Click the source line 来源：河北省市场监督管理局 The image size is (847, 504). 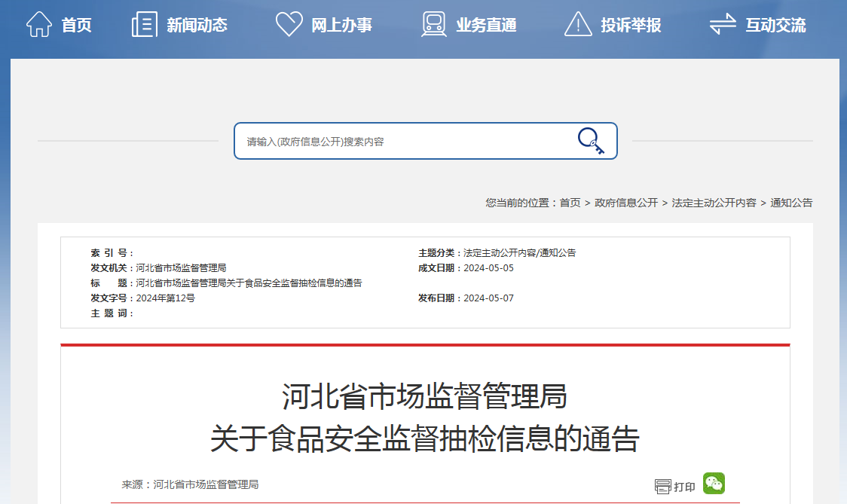pos(190,484)
